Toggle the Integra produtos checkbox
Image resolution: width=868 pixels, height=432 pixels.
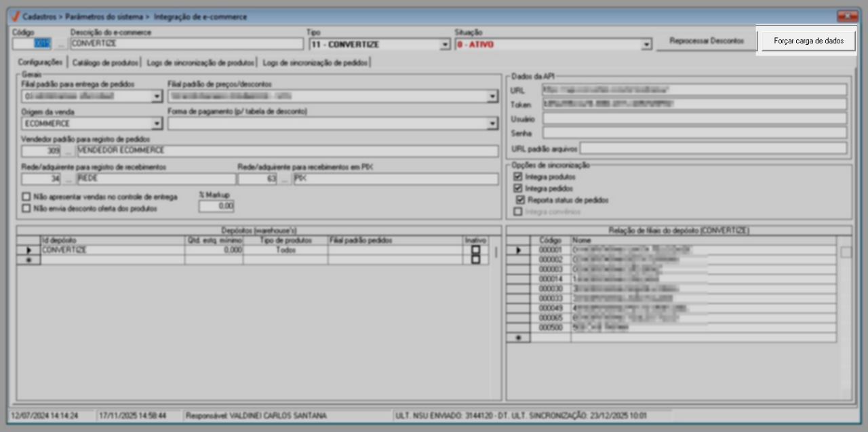519,176
